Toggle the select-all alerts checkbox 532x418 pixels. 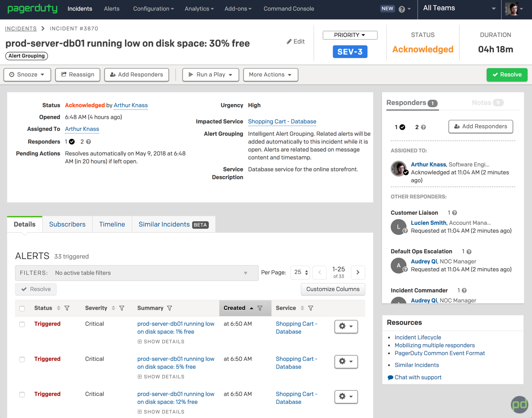point(22,309)
